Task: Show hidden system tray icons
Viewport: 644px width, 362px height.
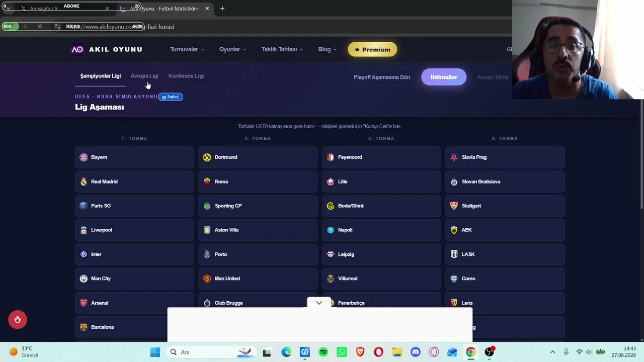Action: point(552,352)
